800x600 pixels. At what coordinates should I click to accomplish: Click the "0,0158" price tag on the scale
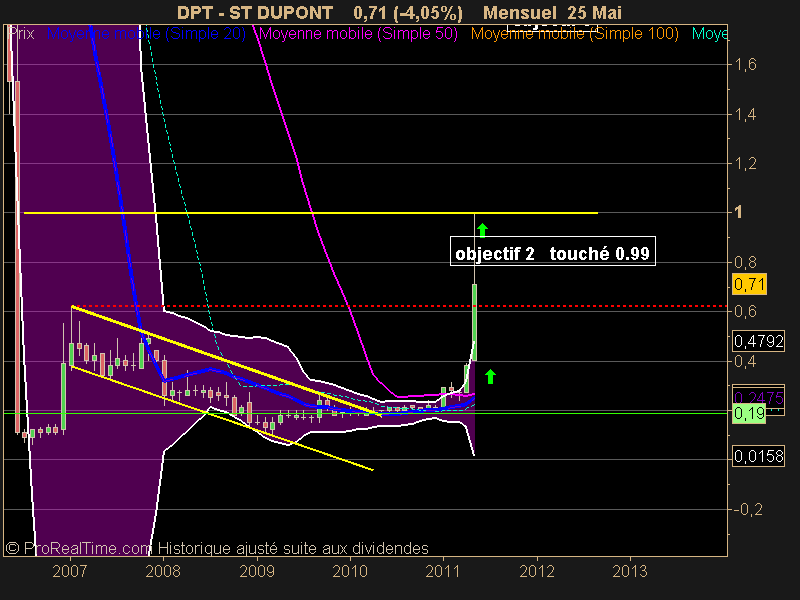(758, 456)
